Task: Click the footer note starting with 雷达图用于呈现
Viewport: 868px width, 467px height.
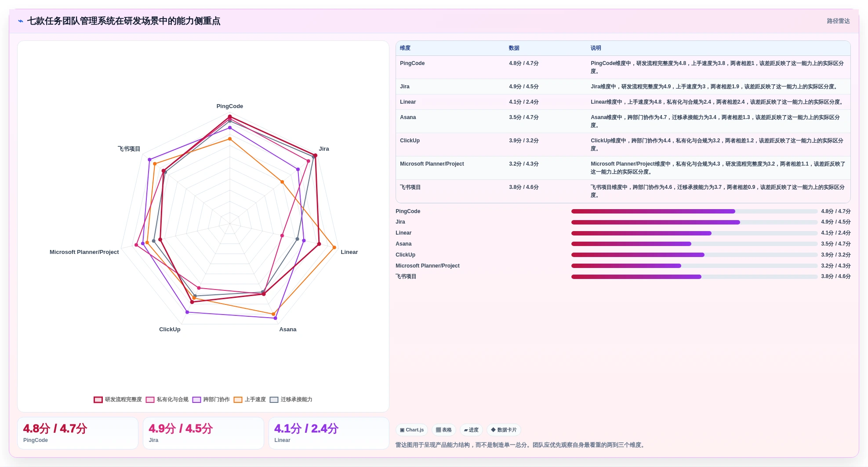Action: [521, 445]
